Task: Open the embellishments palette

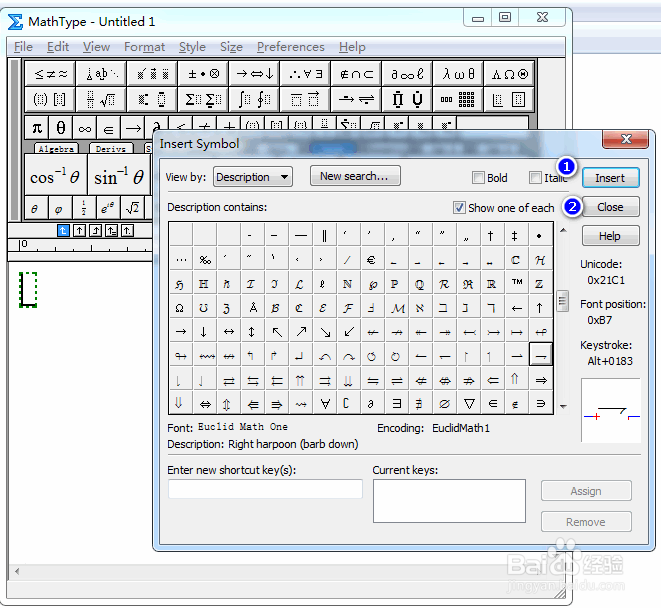Action: (152, 74)
